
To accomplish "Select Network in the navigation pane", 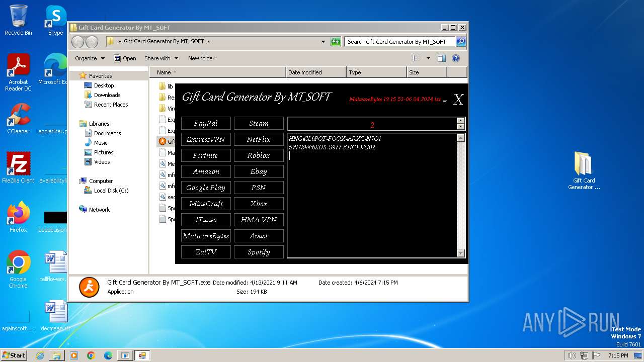I will click(99, 210).
